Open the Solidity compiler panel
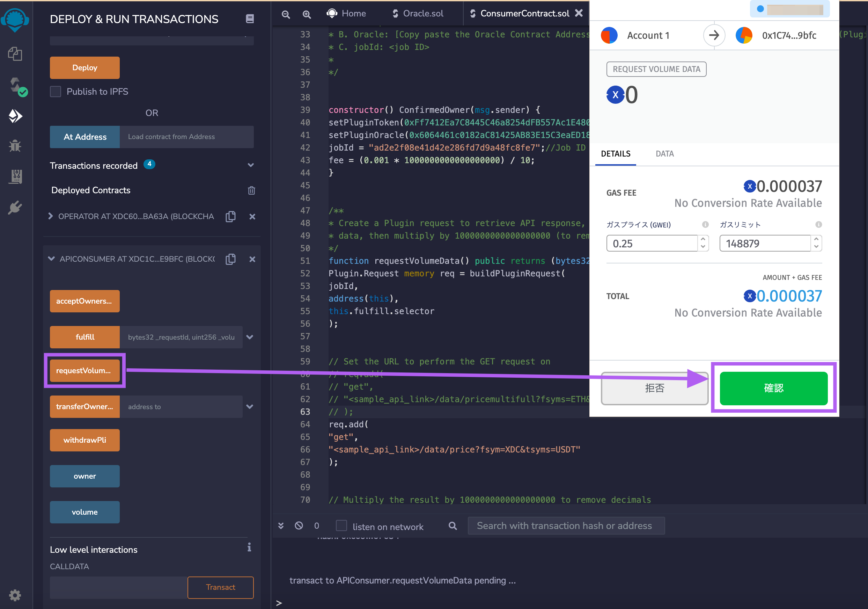Screen dimensions: 868x609 pyautogui.click(x=15, y=86)
